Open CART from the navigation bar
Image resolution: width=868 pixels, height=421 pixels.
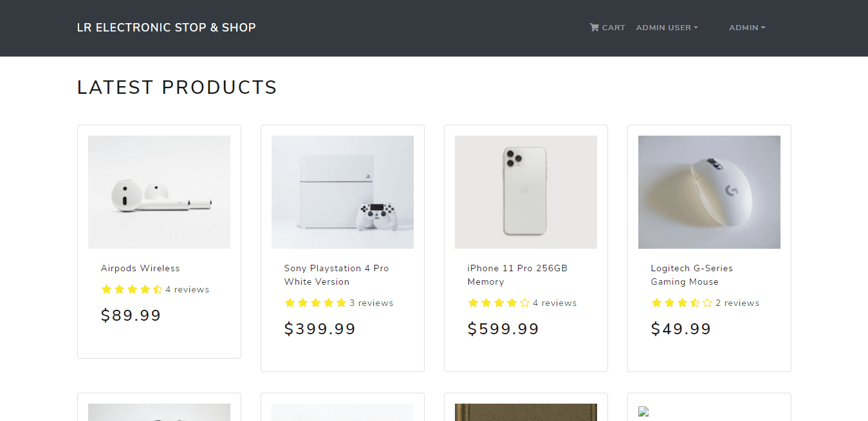[607, 27]
